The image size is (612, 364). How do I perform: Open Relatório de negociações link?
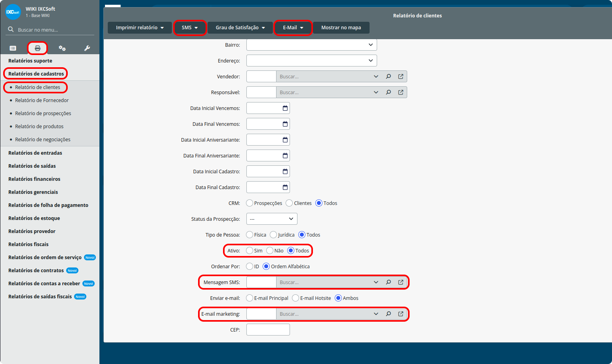pyautogui.click(x=43, y=139)
